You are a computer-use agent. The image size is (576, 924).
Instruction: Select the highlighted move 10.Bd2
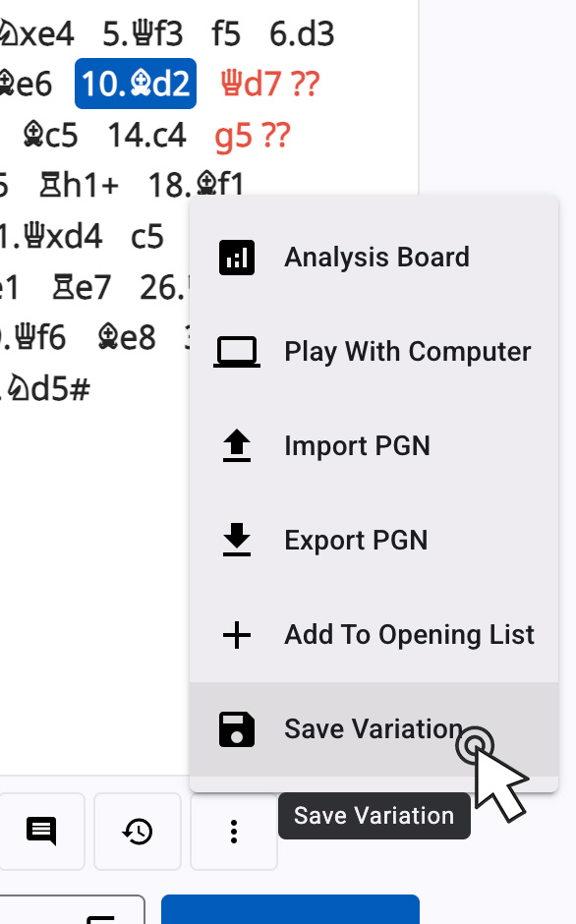[135, 84]
